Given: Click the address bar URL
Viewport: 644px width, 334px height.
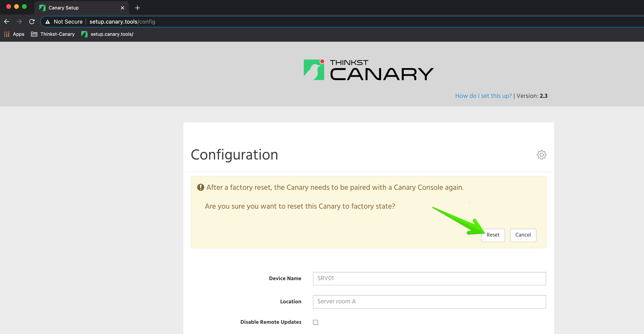Looking at the screenshot, I should [122, 22].
